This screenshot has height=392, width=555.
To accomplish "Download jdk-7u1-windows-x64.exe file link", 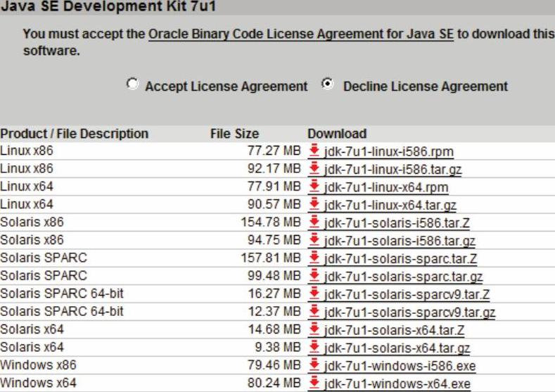I will coord(397,384).
